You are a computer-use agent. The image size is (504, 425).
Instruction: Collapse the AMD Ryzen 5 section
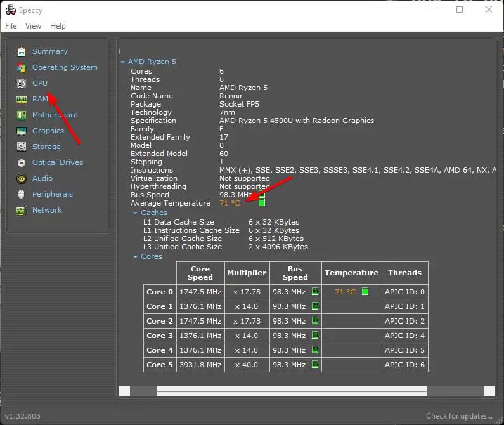pos(123,62)
